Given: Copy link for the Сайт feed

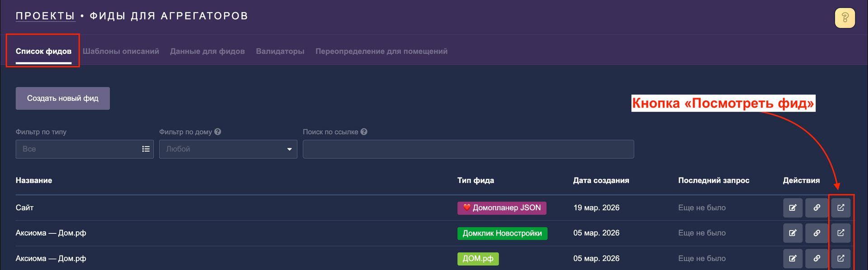Looking at the screenshot, I should [816, 208].
